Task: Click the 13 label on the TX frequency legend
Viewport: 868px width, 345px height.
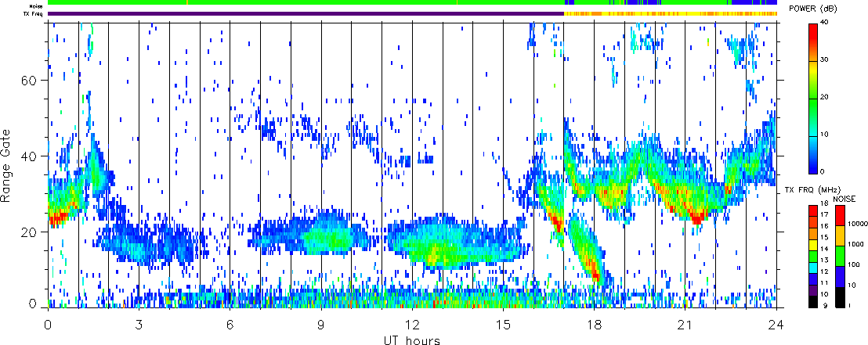Action: coord(824,260)
